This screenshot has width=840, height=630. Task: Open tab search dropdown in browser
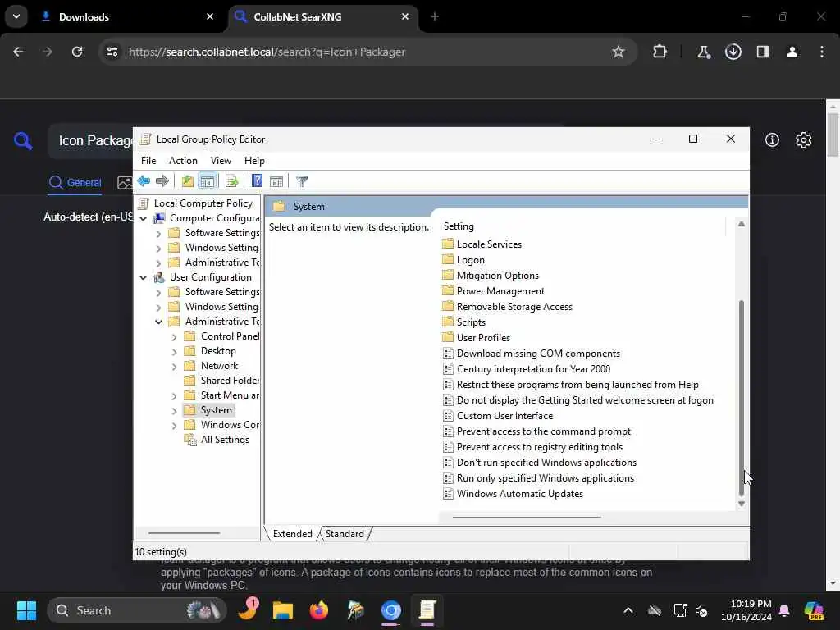point(16,16)
